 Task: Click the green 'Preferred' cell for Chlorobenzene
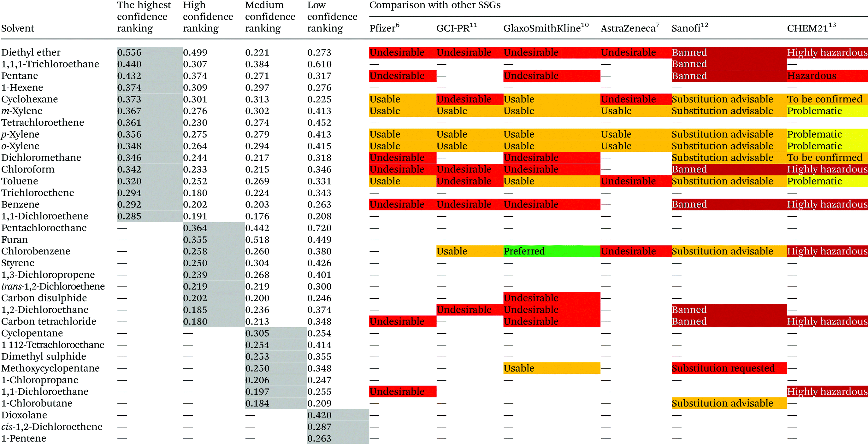coord(552,251)
